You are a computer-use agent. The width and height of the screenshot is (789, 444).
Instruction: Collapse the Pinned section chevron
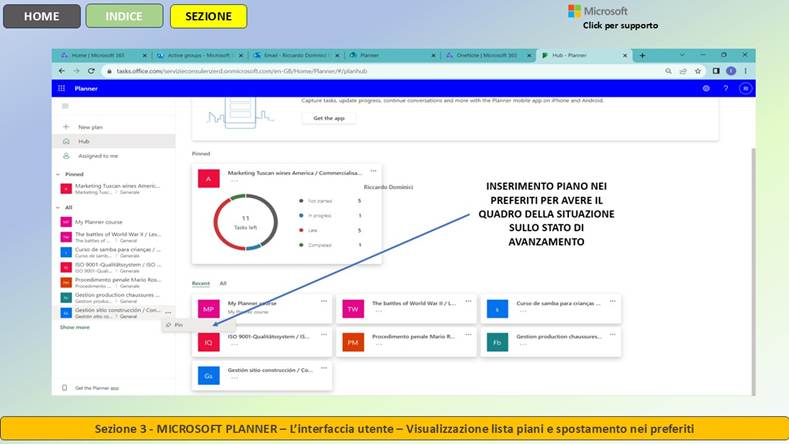pyautogui.click(x=58, y=174)
